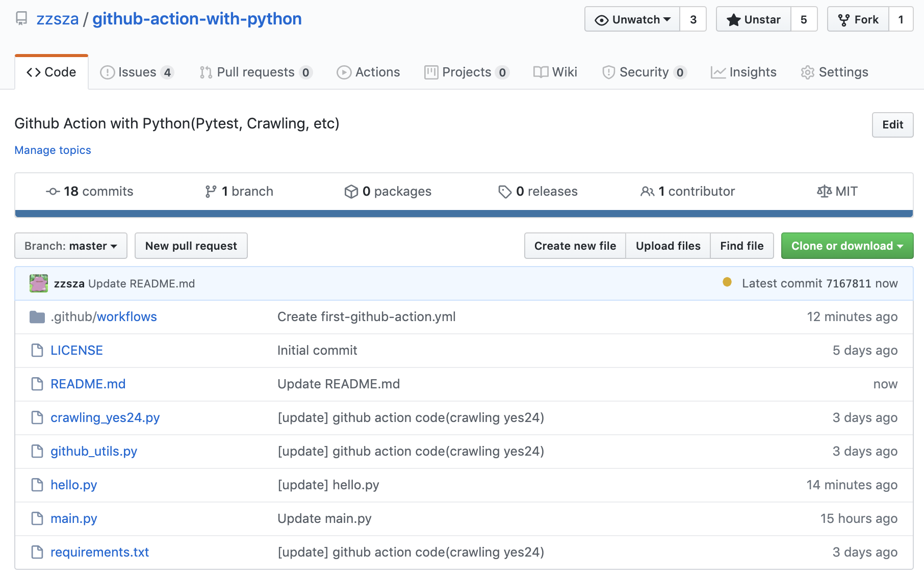Click the releases tag icon
The width and height of the screenshot is (924, 580).
(504, 192)
